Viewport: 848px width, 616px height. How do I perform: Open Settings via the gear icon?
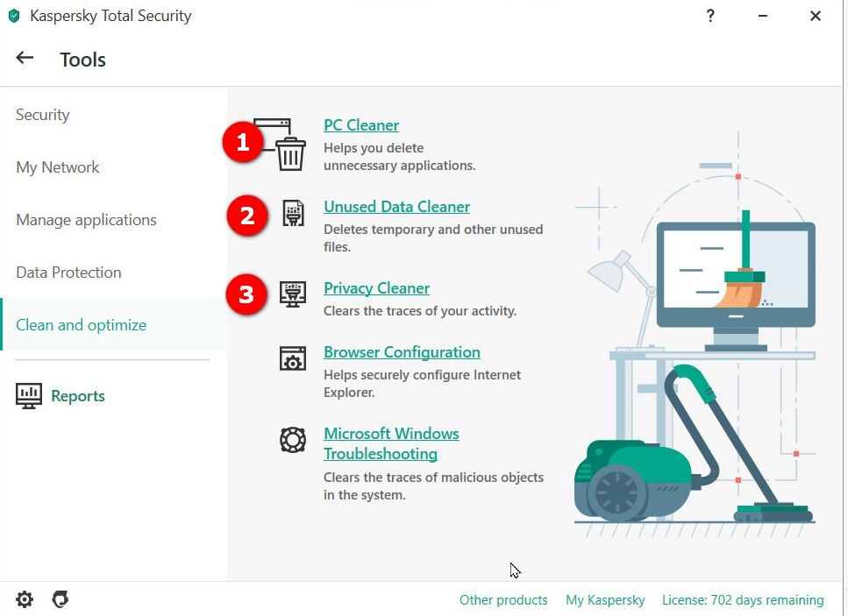coord(25,599)
